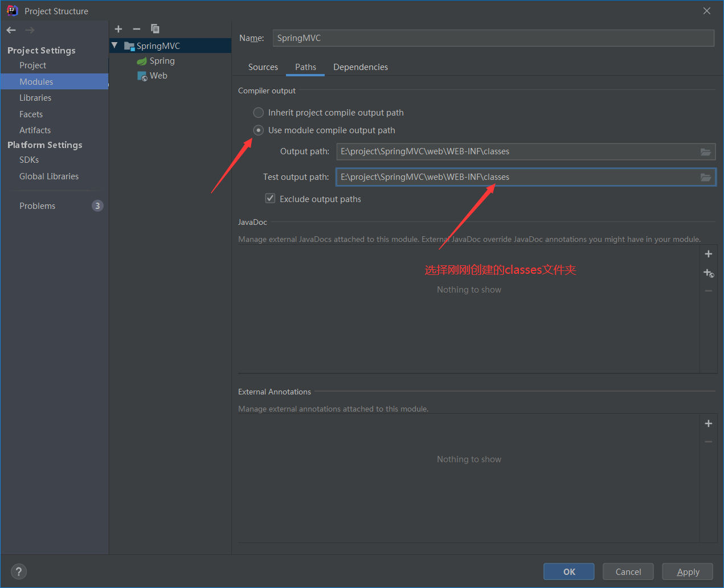
Task: Select Use module compile output path
Action: coord(259,130)
